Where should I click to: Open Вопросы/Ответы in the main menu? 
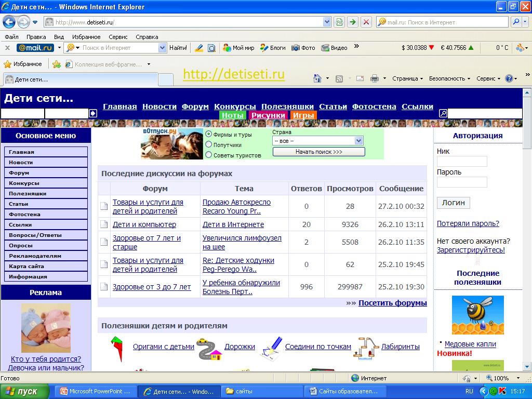[46, 235]
